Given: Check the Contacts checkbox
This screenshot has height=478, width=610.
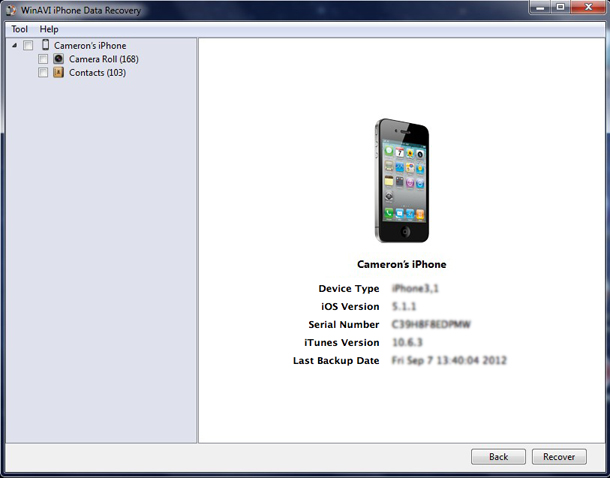Looking at the screenshot, I should (x=43, y=73).
